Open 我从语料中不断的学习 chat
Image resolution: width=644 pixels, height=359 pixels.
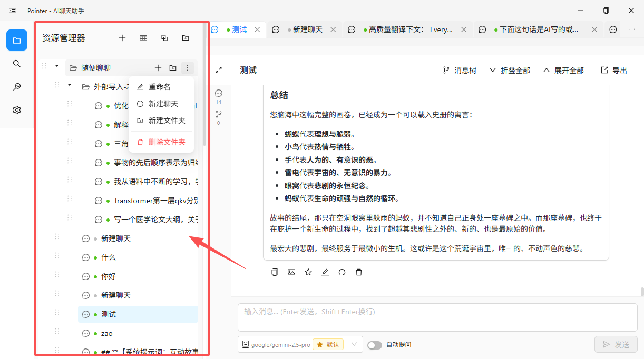tap(144, 182)
